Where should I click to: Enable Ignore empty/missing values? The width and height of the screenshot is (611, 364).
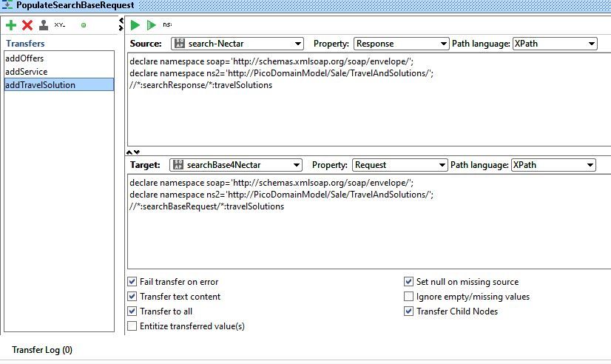[408, 296]
